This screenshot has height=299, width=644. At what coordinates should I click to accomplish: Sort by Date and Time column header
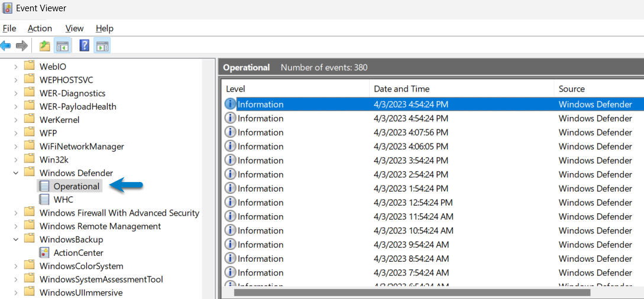462,89
